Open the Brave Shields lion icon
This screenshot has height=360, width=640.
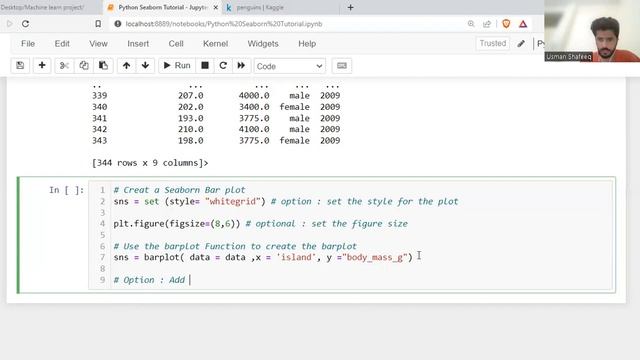(506, 24)
